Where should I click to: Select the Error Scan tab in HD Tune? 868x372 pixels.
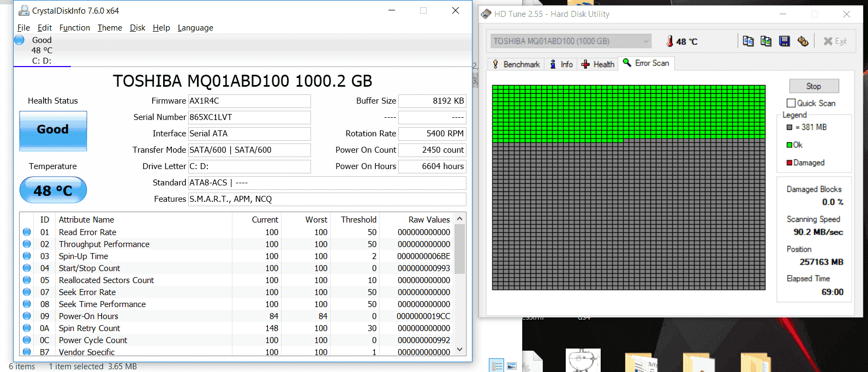(x=646, y=63)
